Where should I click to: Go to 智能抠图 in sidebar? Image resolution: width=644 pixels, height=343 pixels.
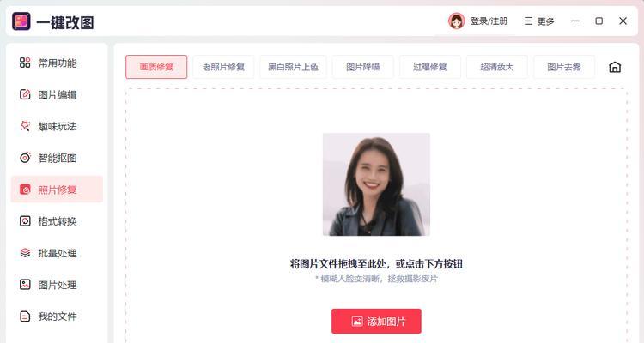tap(57, 158)
